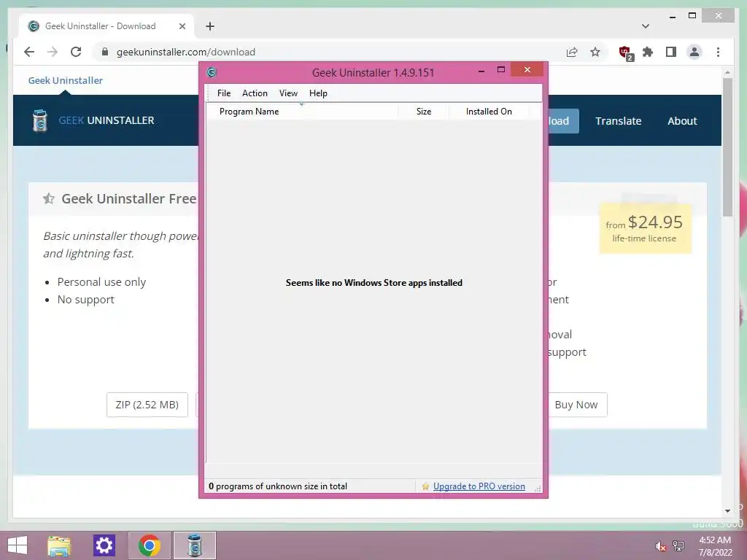Download the ZIP (2.52 MB) file
The image size is (747, 560).
[147, 405]
